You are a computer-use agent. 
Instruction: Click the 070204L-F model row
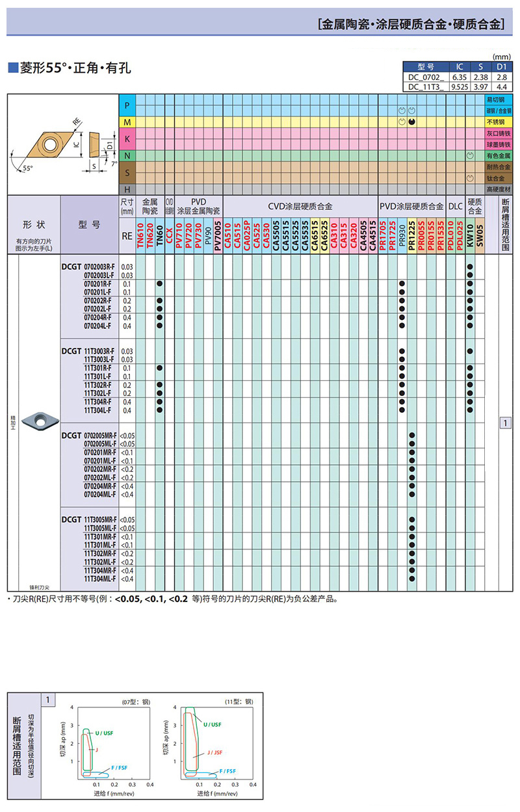pyautogui.click(x=97, y=326)
